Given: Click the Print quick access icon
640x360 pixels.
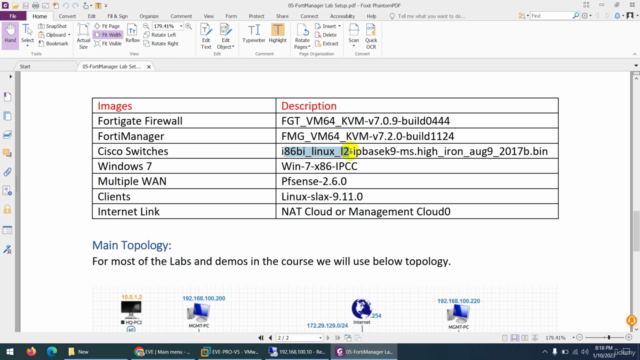Looking at the screenshot, I should click(x=36, y=5).
